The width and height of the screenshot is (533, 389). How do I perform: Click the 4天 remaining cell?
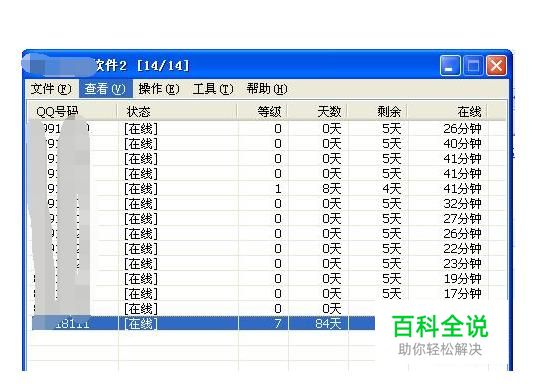(x=392, y=189)
